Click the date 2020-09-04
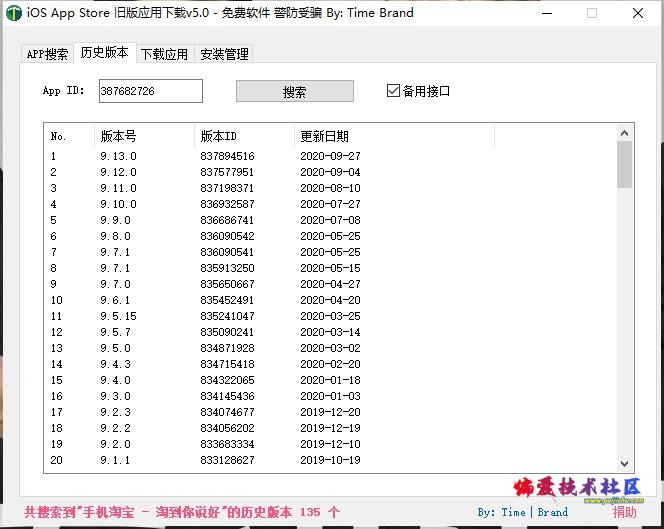The width and height of the screenshot is (664, 529). point(330,172)
